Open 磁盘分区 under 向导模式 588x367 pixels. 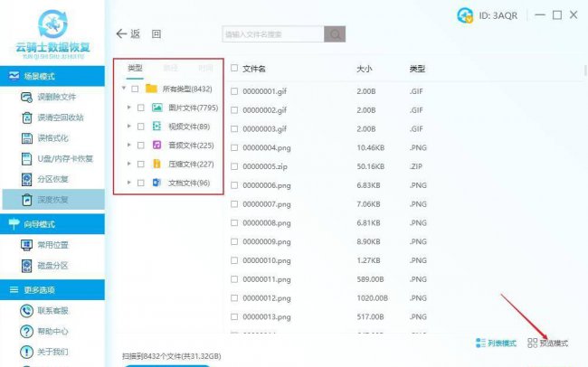[x=44, y=266]
